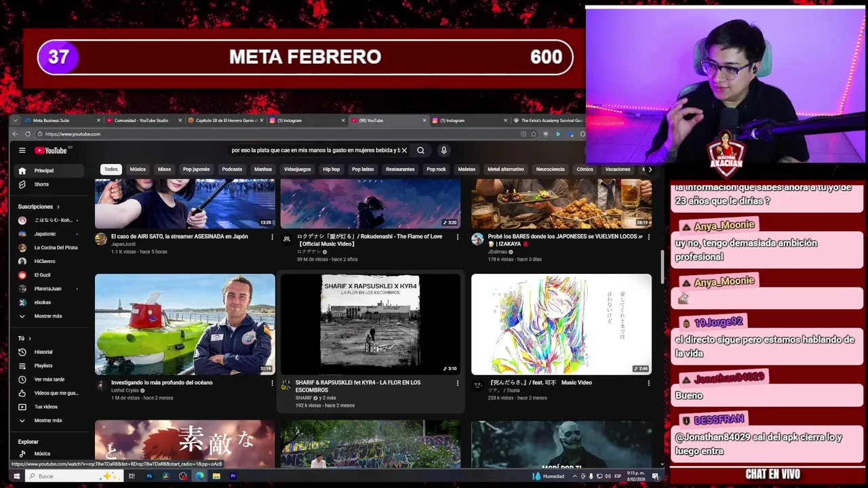
Task: Play SHARIF X RAPSUSKLEI X KYR4 thumbnail
Action: (370, 324)
